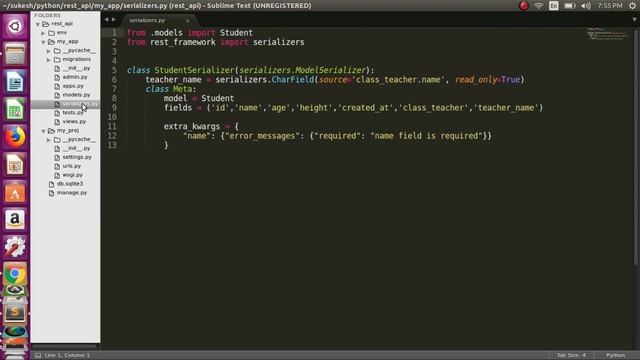The height and width of the screenshot is (360, 640).
Task: Open LibreOffice Impress from the dock
Action: coord(15,164)
